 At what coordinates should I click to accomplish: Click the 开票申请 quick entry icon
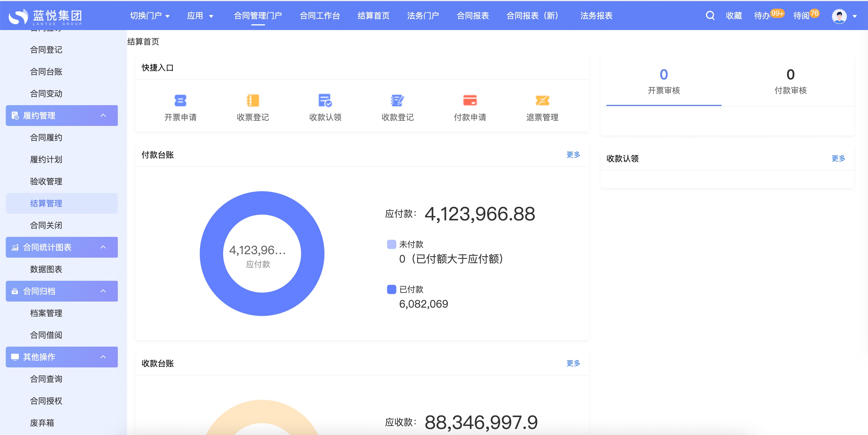(x=180, y=101)
